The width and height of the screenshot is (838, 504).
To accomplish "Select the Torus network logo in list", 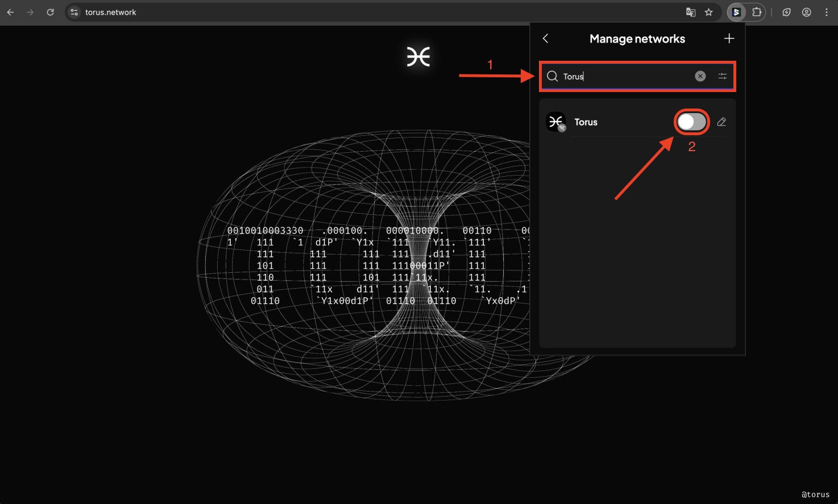I will [555, 122].
